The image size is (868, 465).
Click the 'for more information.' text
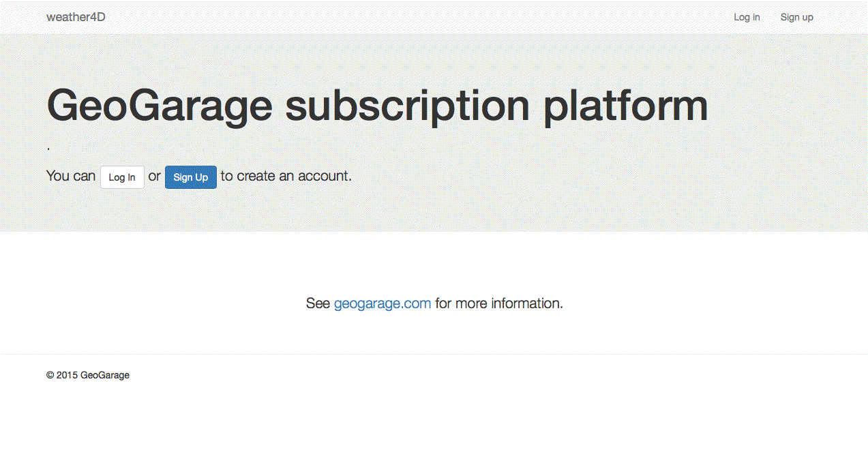click(x=499, y=303)
